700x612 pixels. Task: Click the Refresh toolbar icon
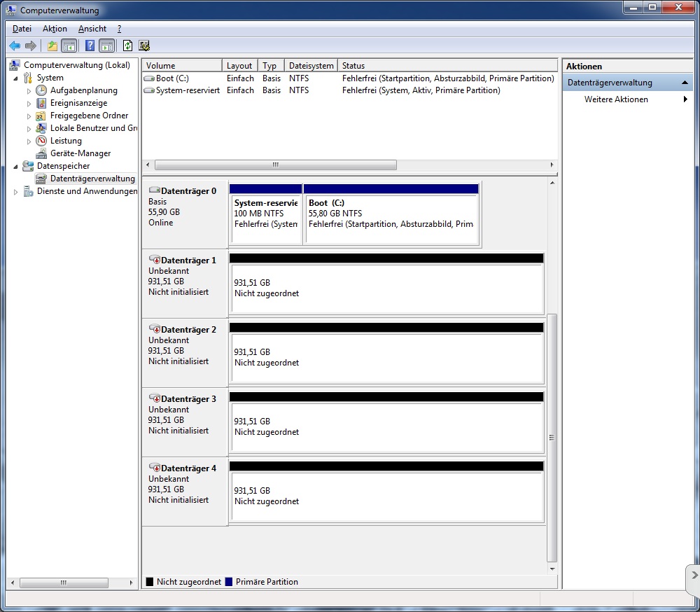[127, 46]
